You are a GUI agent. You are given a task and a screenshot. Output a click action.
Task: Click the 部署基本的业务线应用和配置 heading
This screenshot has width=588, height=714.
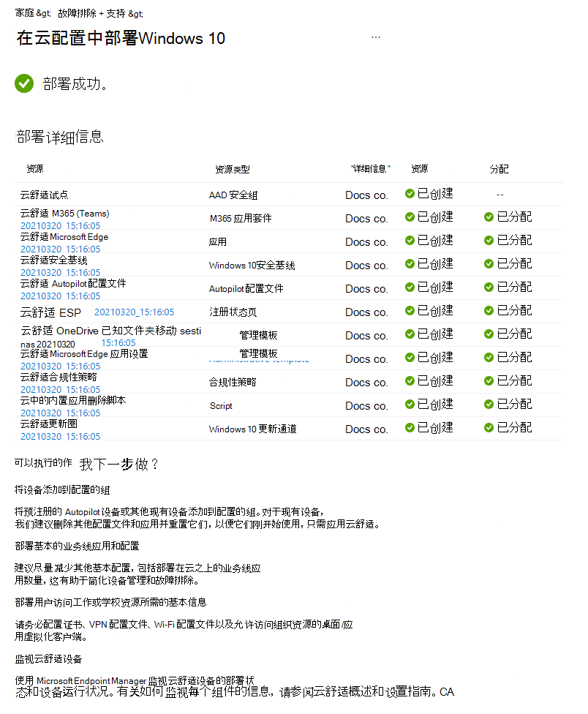[77, 546]
